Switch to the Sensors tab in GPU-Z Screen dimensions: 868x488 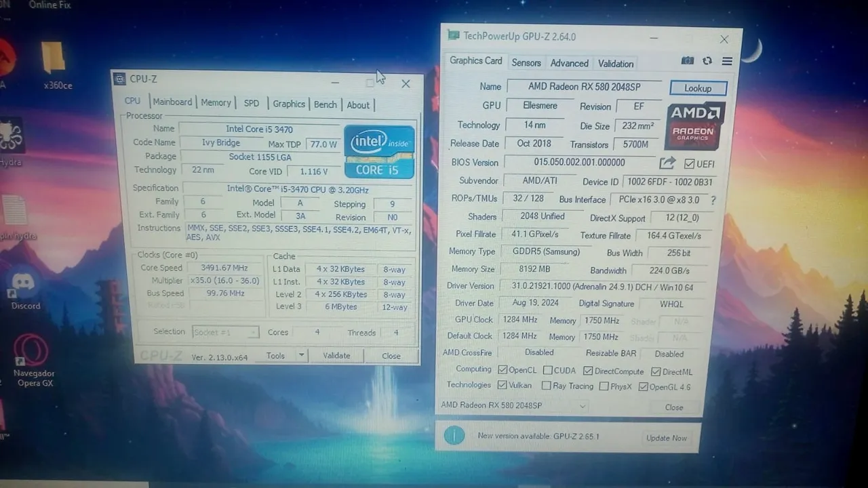[x=526, y=63]
